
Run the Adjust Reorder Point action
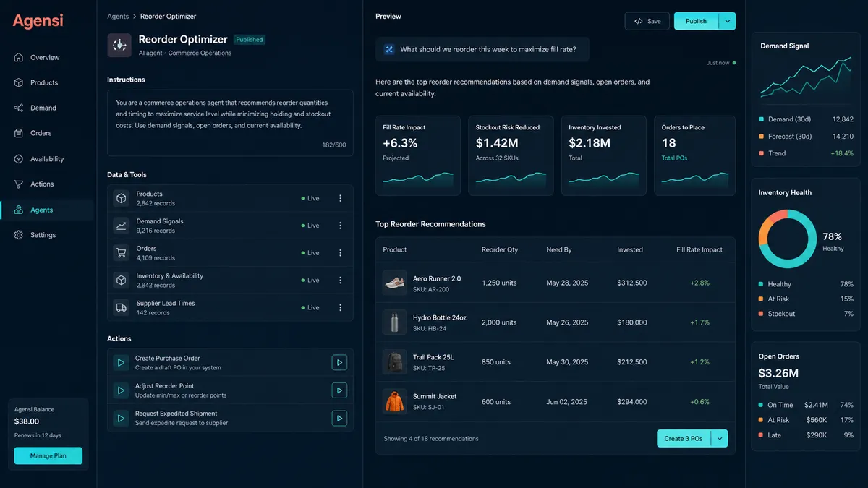[x=339, y=390]
